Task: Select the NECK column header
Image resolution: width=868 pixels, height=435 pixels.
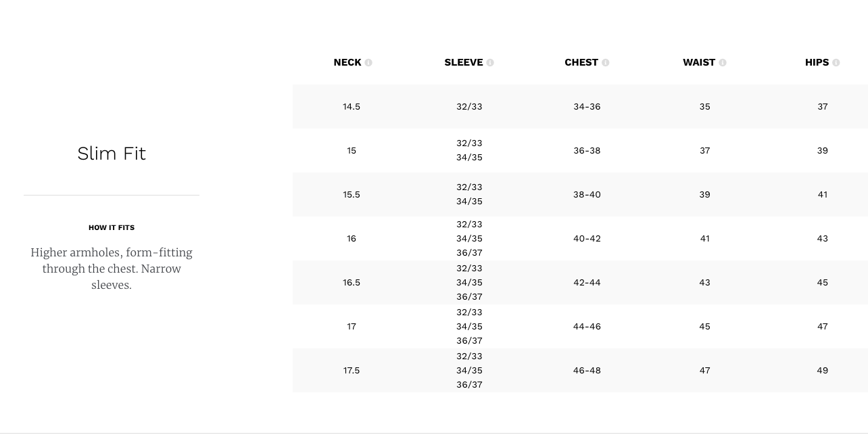Action: (347, 62)
